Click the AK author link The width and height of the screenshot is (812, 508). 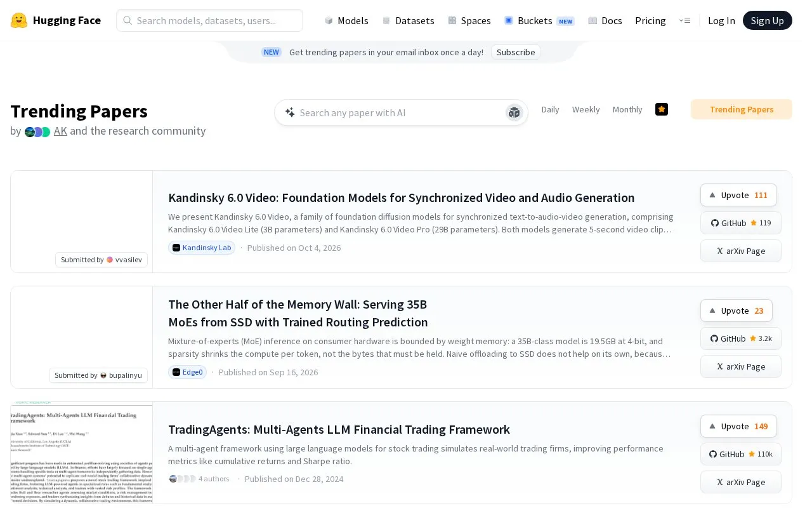60,131
